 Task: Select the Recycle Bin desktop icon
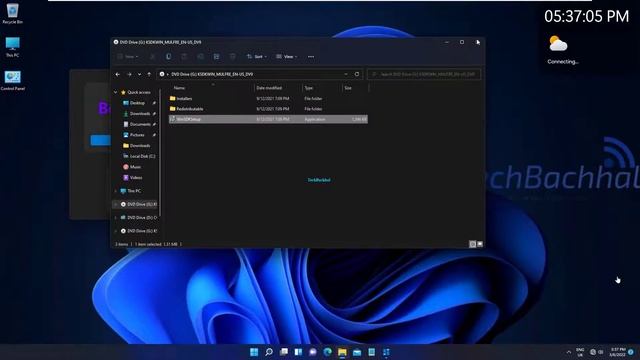[12, 13]
